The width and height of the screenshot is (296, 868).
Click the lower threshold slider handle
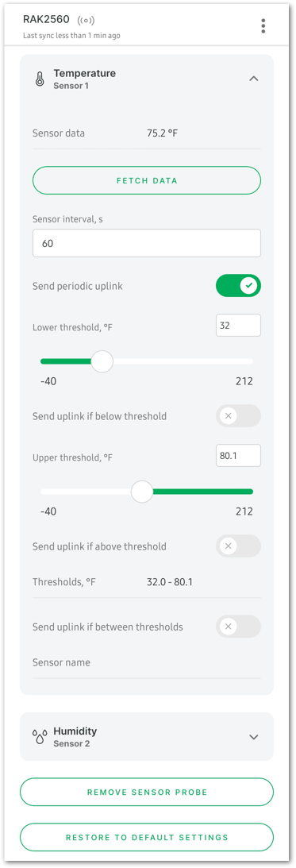[x=102, y=361]
